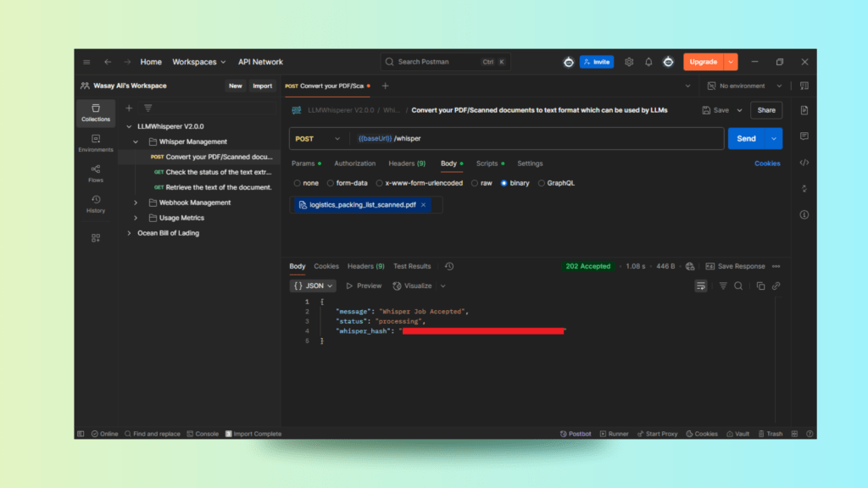Switch to the Authorization tab
The image size is (868, 488).
click(354, 164)
